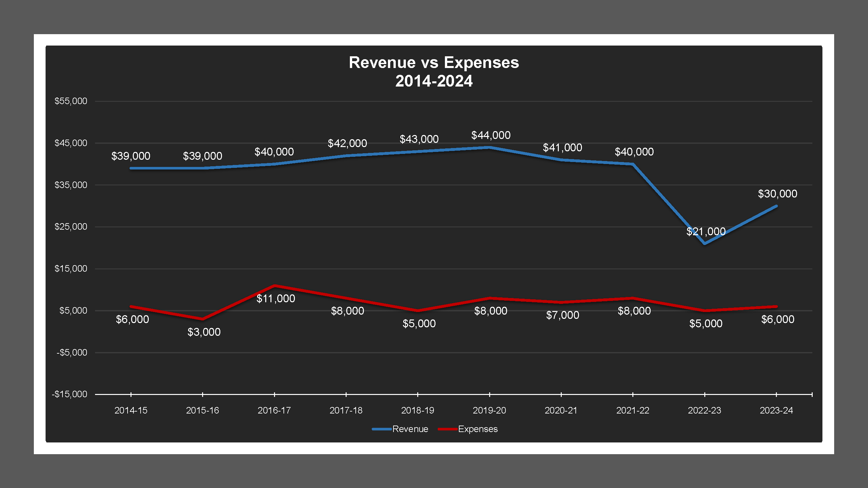Select the 2018-19 $5,000 expenses label

point(419,324)
